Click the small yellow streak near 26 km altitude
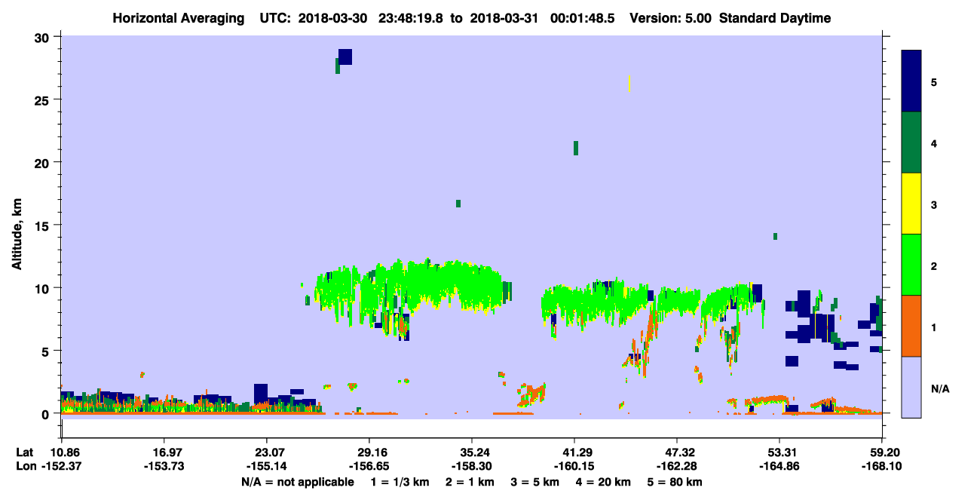The image size is (980, 503). tap(629, 83)
